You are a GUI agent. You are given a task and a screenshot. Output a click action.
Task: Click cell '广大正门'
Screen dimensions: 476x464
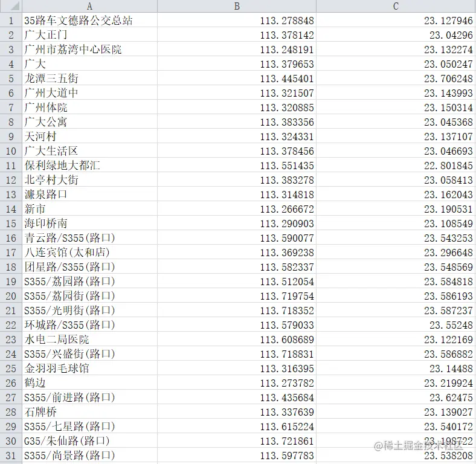[x=89, y=34]
